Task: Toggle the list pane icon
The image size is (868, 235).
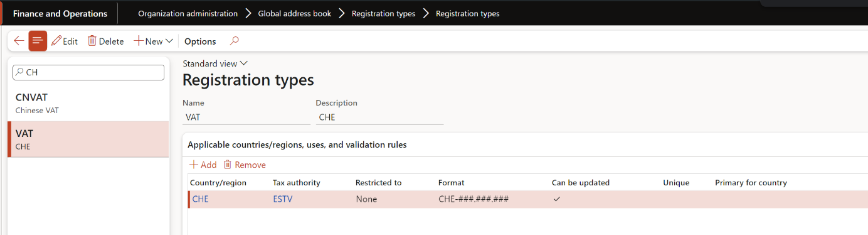Action: tap(38, 41)
